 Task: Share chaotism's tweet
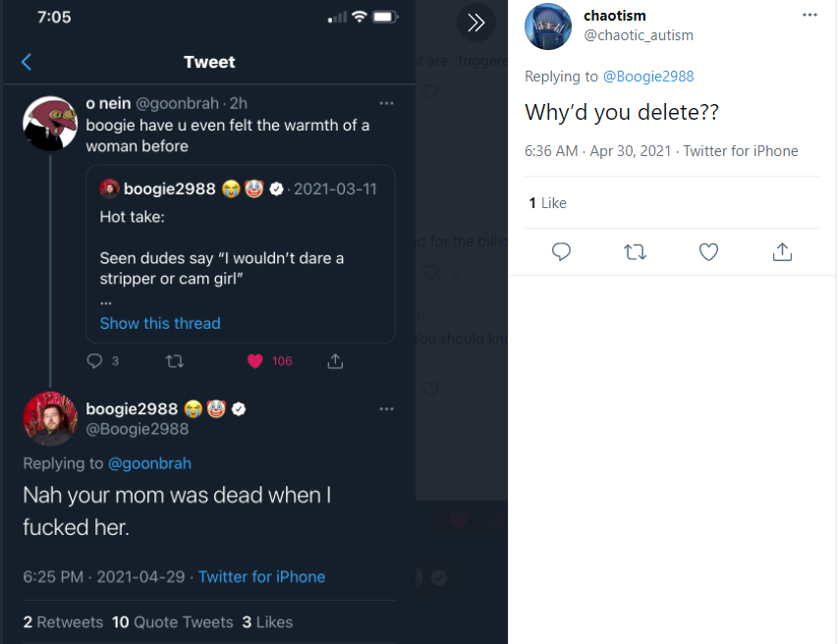[782, 252]
